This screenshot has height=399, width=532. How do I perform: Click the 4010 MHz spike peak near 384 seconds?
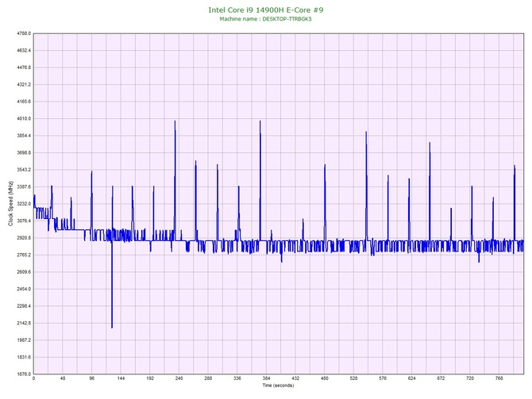click(x=260, y=121)
